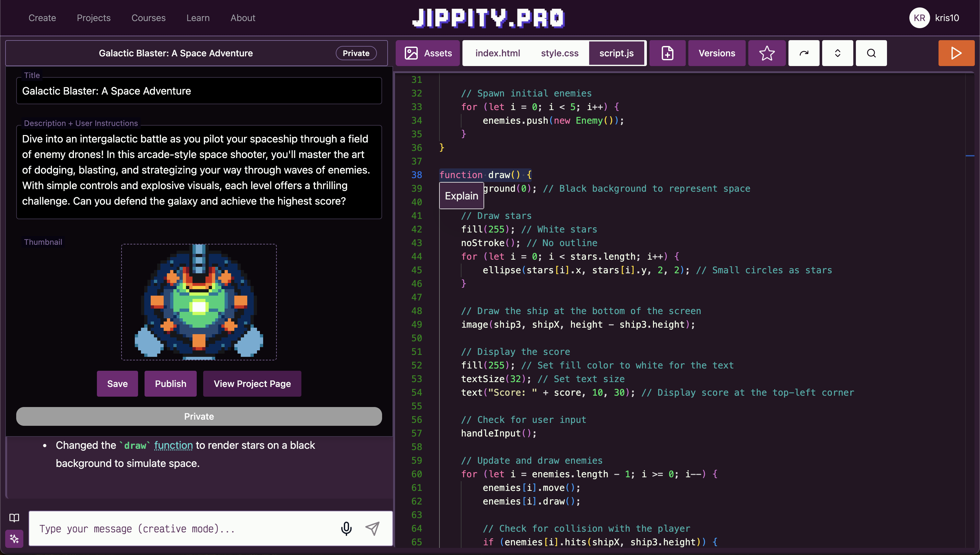Viewport: 980px width, 555px height.
Task: Expand or collapse editor with up-down chevrons
Action: point(837,53)
